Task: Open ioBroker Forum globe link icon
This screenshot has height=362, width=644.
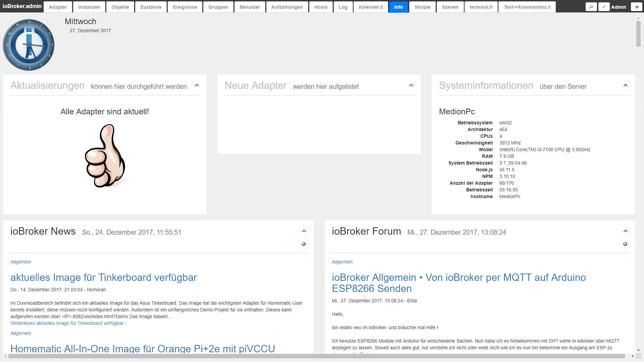Action: (x=625, y=244)
